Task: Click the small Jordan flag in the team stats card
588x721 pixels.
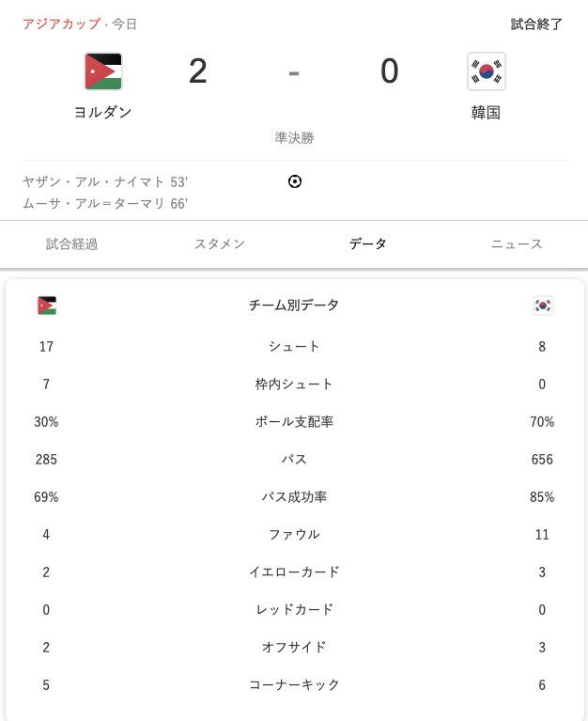Action: coord(47,306)
